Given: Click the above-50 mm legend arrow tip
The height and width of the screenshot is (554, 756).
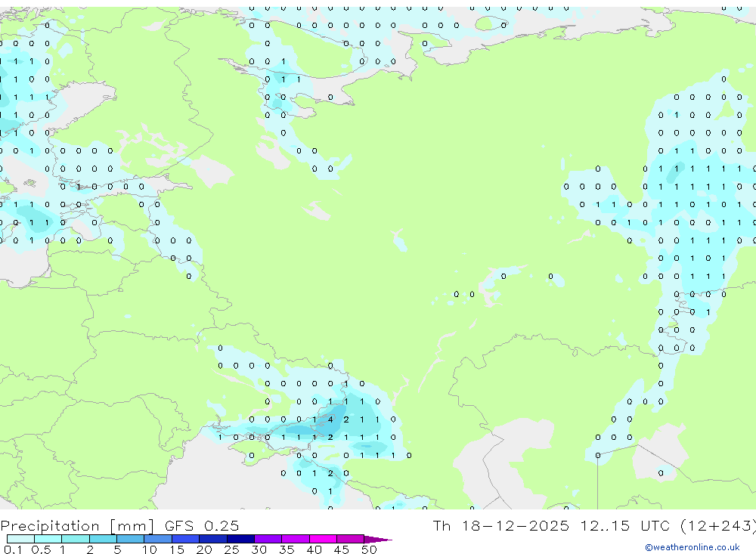Looking at the screenshot, I should [378, 540].
